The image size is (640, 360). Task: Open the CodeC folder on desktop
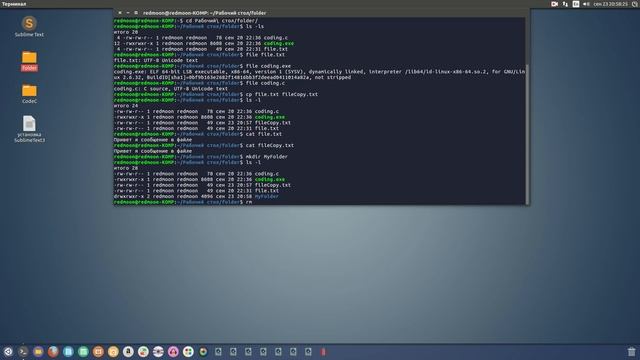click(x=29, y=93)
